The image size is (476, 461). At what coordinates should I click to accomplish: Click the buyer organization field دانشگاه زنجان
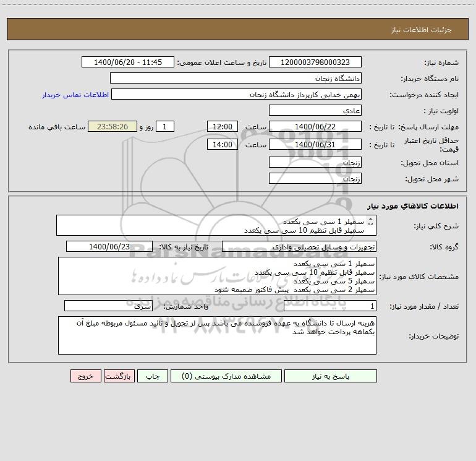(236, 78)
